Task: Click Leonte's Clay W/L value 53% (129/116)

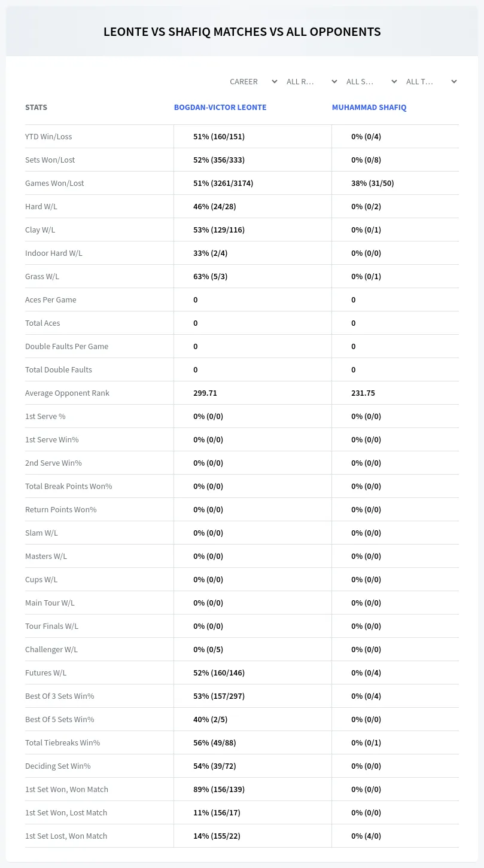Action: coord(219,230)
